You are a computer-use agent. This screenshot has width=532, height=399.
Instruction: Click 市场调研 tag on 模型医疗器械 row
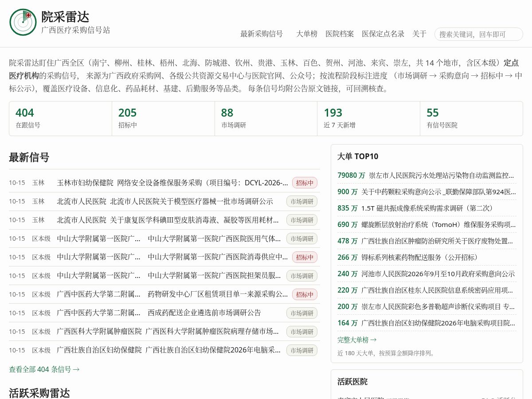tap(302, 201)
